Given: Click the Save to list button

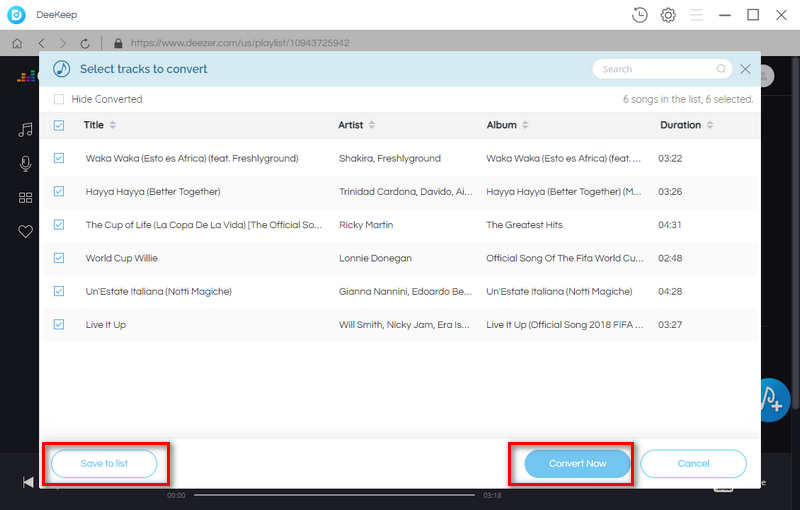Looking at the screenshot, I should click(104, 464).
